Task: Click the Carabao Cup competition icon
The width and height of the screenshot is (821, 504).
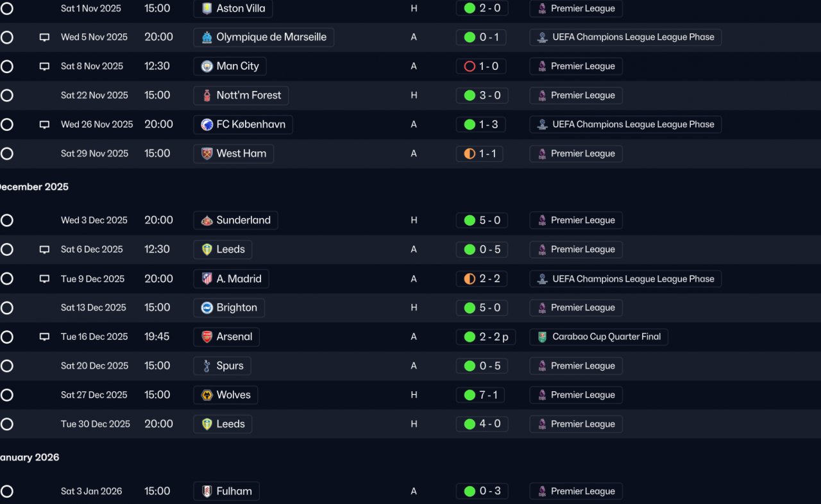Action: (x=542, y=337)
